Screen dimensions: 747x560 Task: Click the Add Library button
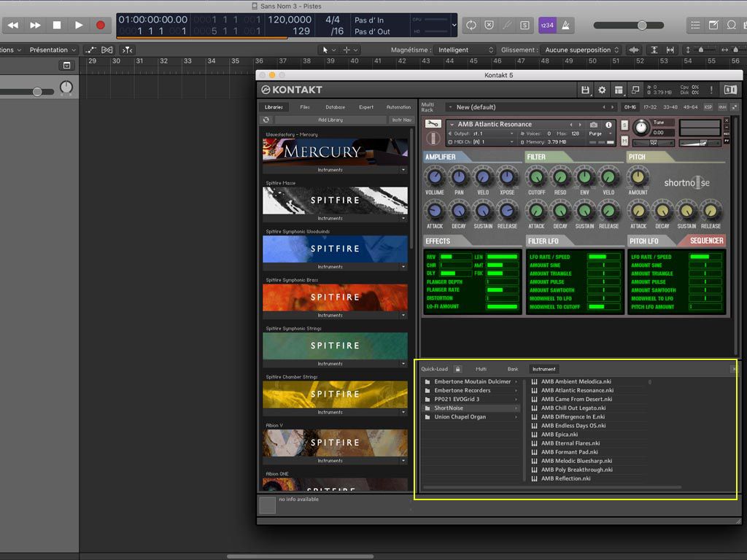coord(330,120)
